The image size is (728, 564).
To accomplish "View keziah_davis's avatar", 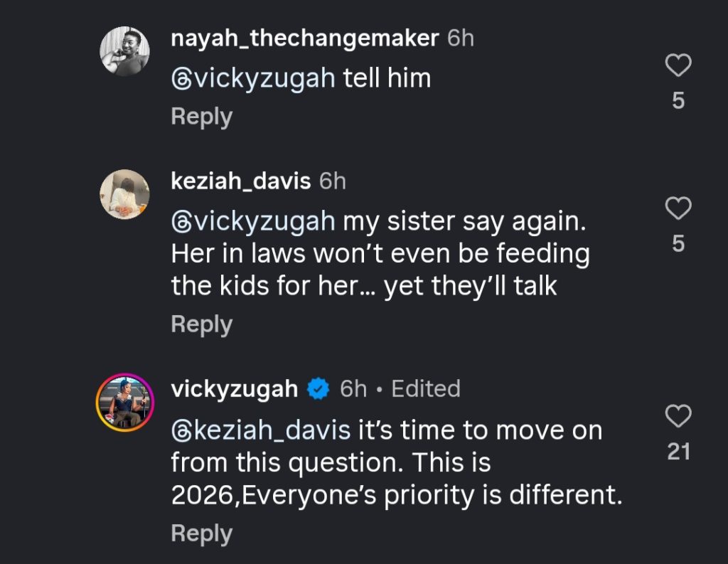I will pyautogui.click(x=124, y=193).
